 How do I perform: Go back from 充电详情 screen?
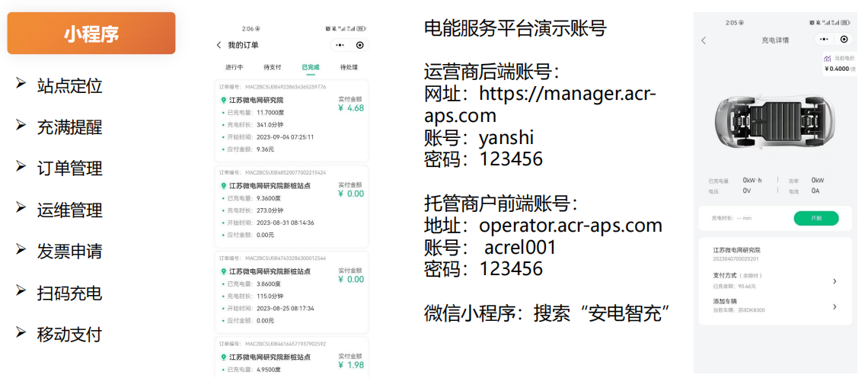point(704,40)
